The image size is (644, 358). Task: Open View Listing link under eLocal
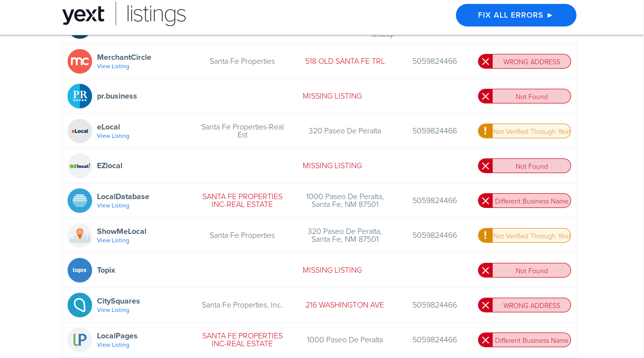113,136
